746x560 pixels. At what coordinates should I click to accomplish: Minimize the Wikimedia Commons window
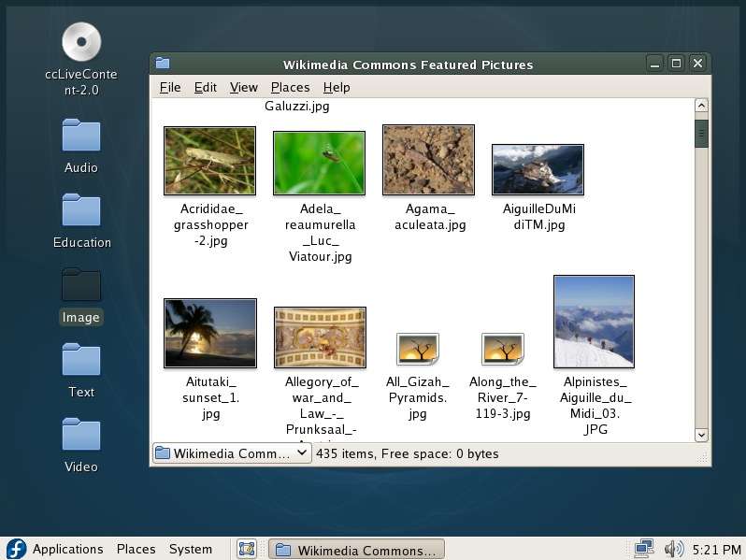coord(654,64)
